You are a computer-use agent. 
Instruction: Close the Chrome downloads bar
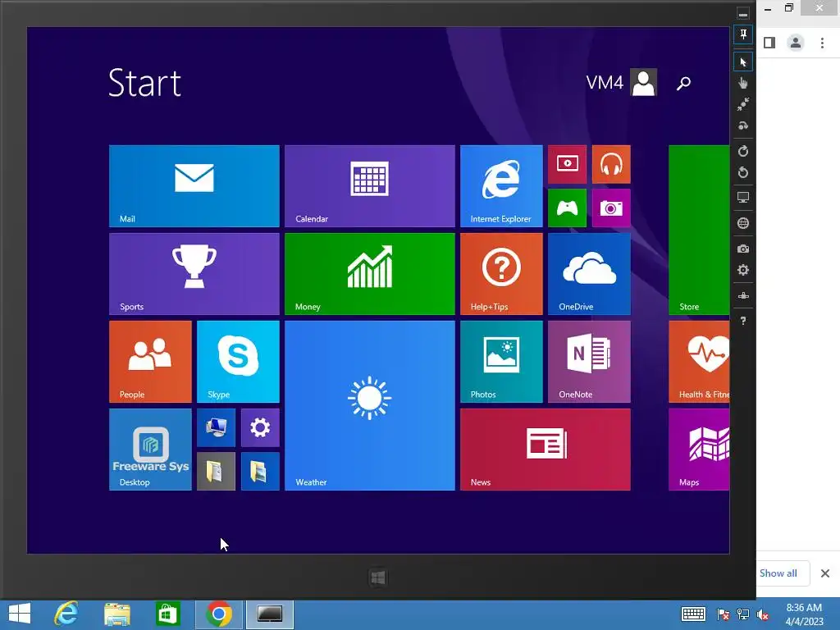[x=825, y=573]
